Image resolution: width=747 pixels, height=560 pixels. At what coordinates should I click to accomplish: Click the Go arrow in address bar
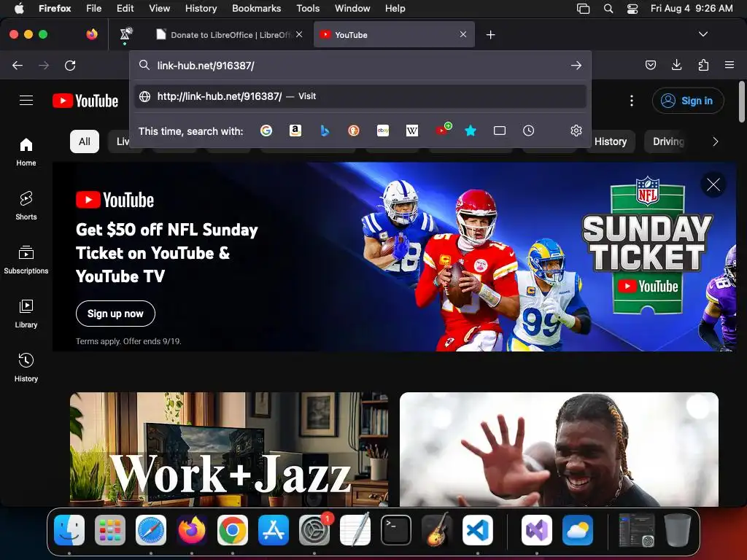(x=576, y=65)
